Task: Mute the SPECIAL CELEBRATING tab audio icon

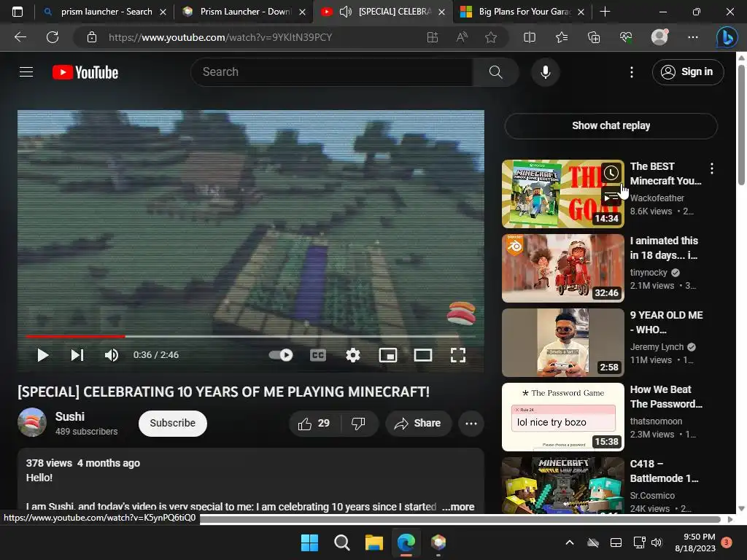Action: pyautogui.click(x=345, y=12)
